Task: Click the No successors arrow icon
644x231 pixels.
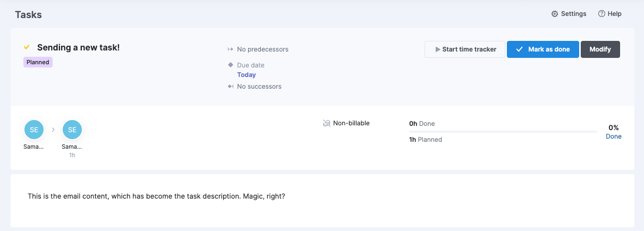Action: pos(231,86)
